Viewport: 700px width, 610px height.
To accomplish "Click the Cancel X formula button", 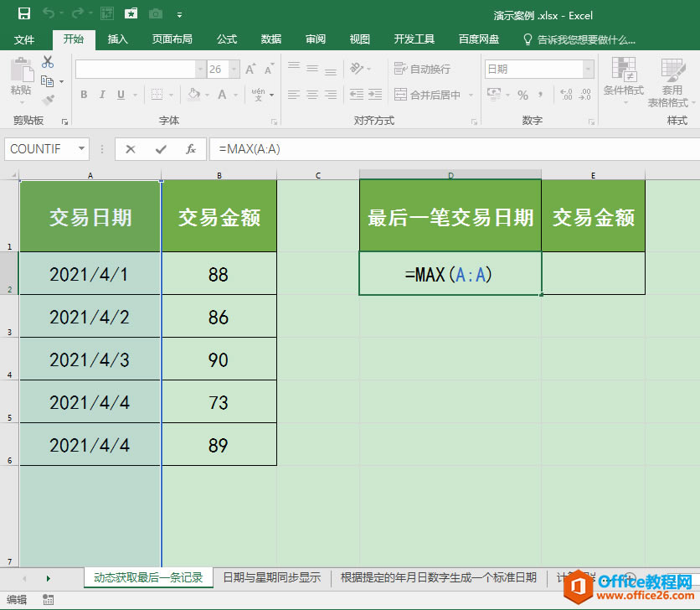I will pyautogui.click(x=131, y=149).
